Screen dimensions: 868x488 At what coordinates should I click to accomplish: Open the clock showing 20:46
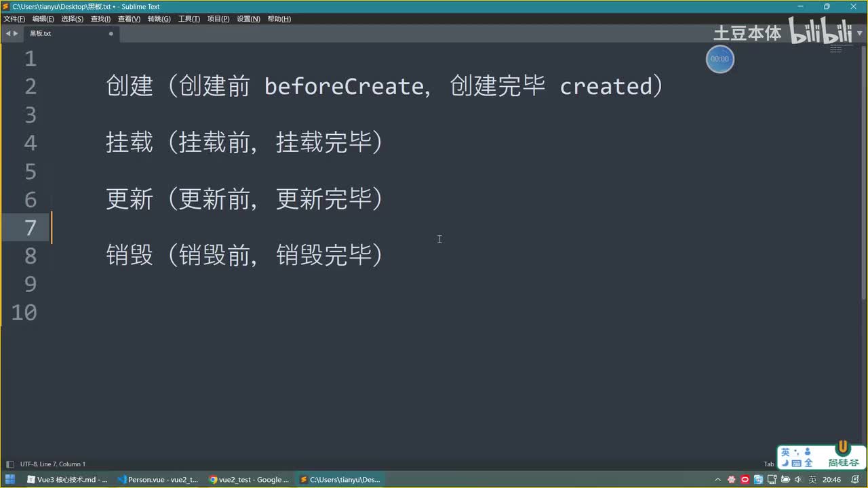(x=831, y=479)
